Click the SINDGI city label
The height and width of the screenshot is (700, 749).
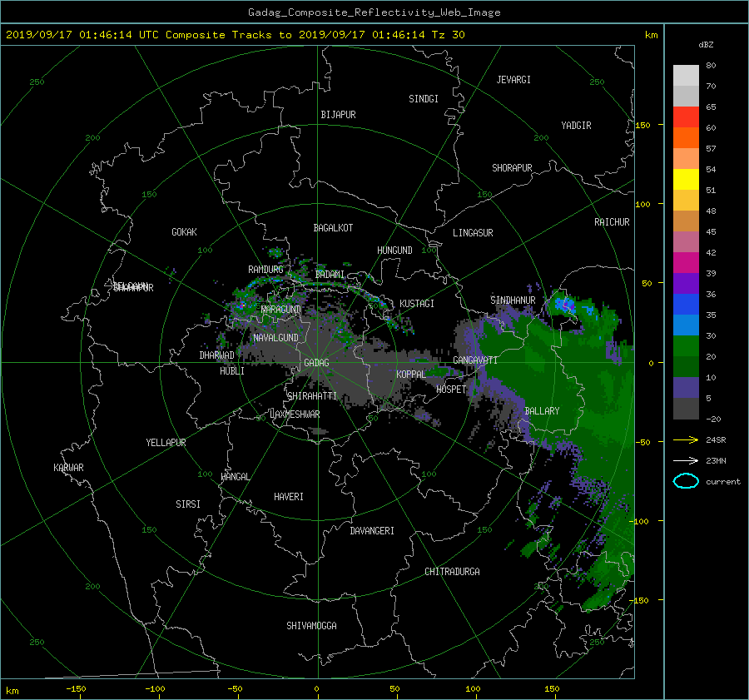tap(424, 99)
